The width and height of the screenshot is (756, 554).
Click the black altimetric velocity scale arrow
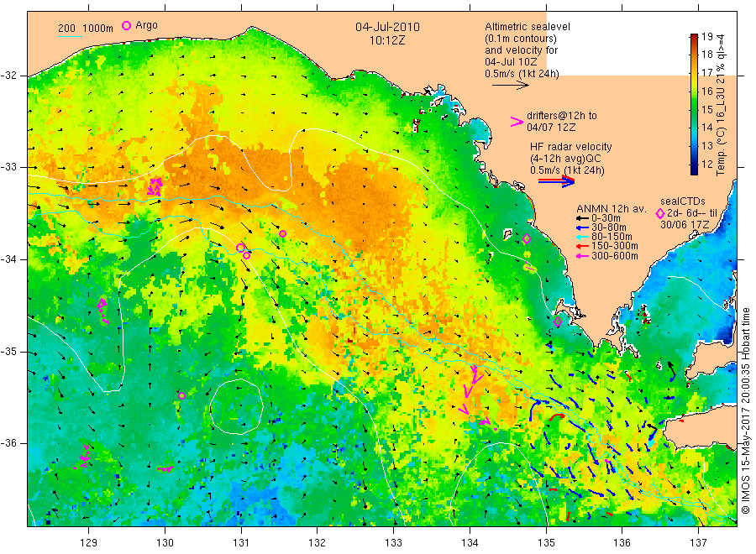[x=510, y=86]
